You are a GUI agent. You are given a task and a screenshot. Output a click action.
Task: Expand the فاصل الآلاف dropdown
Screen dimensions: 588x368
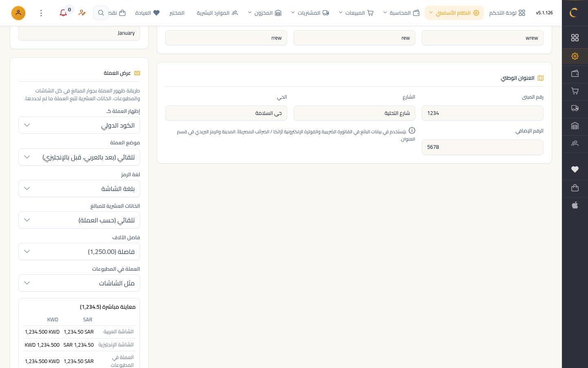coord(79,251)
